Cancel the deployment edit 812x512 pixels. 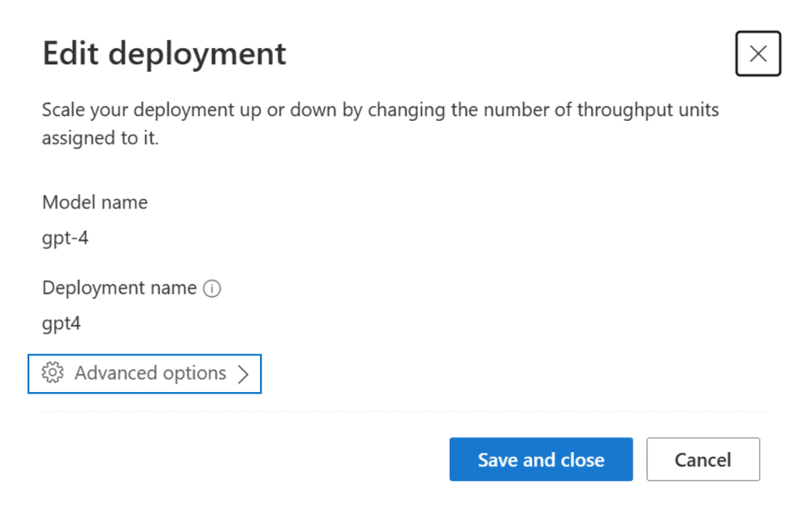coord(702,459)
